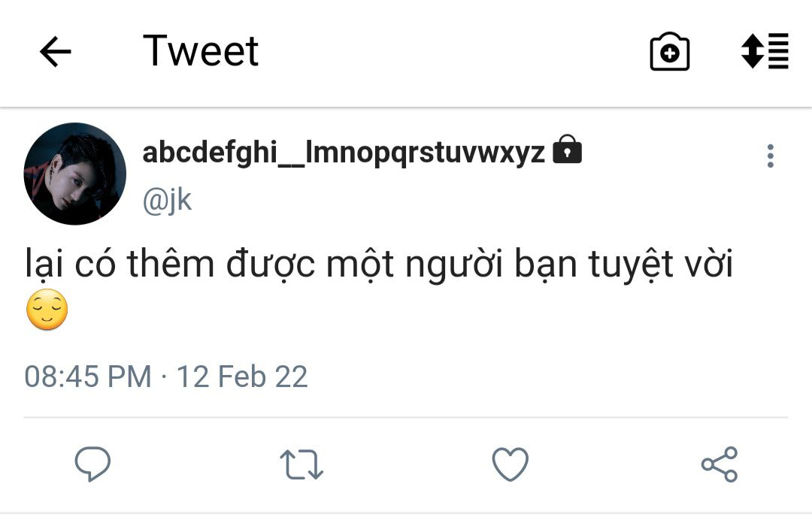Share the tweet via the share icon
The image size is (812, 526).
point(720,464)
